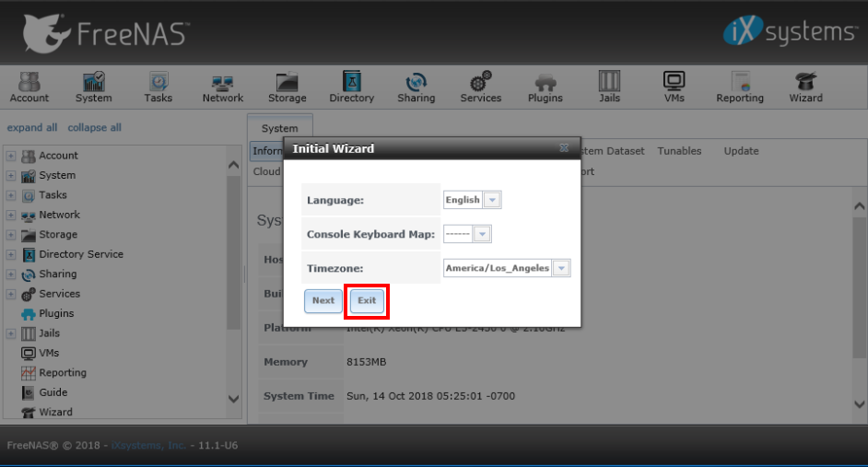Select System in the sidebar tree
Screen dimensions: 868x467
click(57, 175)
